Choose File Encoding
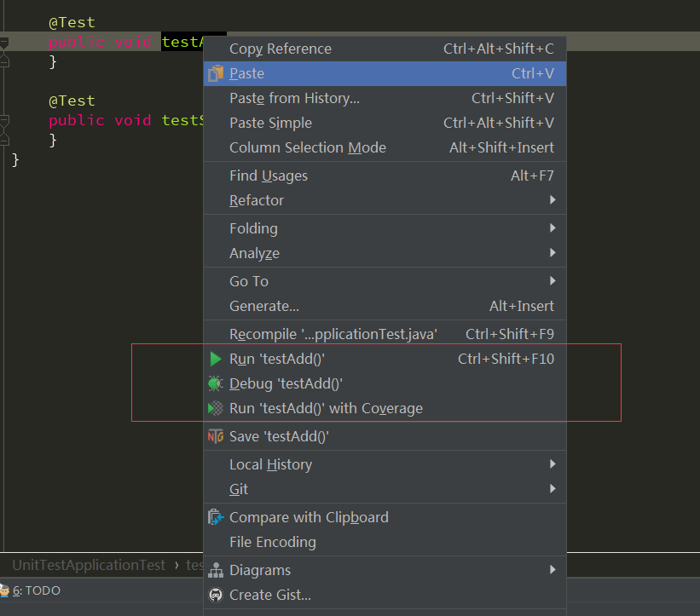 pyautogui.click(x=385, y=542)
